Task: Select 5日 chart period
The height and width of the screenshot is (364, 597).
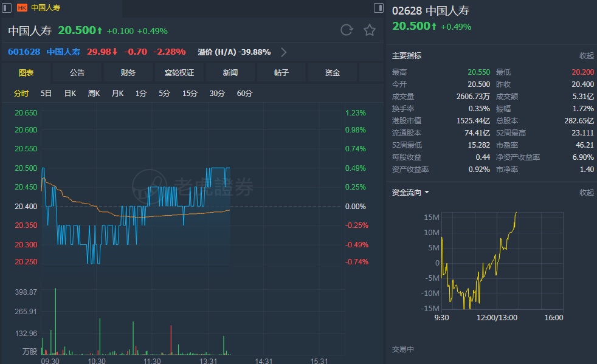Action: tap(46, 94)
